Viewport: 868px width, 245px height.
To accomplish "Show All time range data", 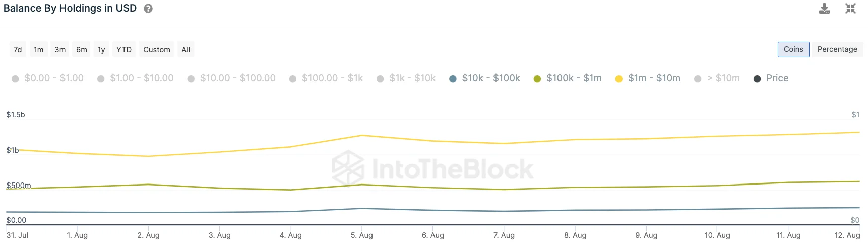I will pos(186,50).
